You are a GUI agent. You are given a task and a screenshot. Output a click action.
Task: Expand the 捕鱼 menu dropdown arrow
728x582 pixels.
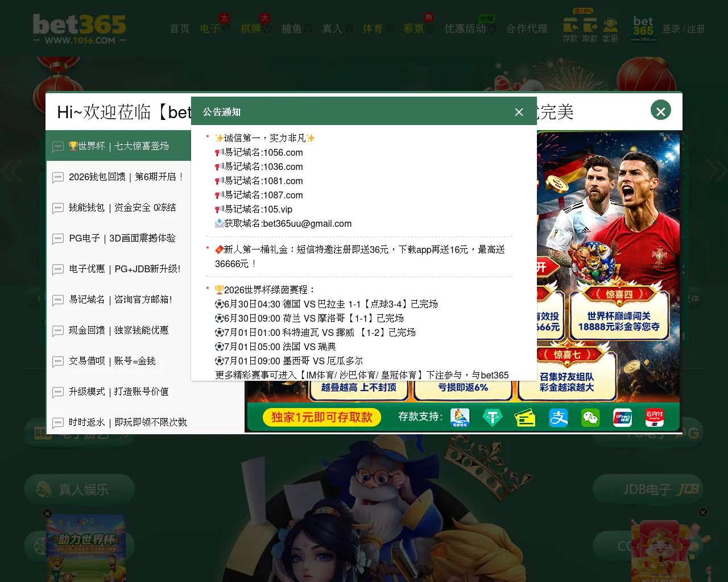point(308,28)
